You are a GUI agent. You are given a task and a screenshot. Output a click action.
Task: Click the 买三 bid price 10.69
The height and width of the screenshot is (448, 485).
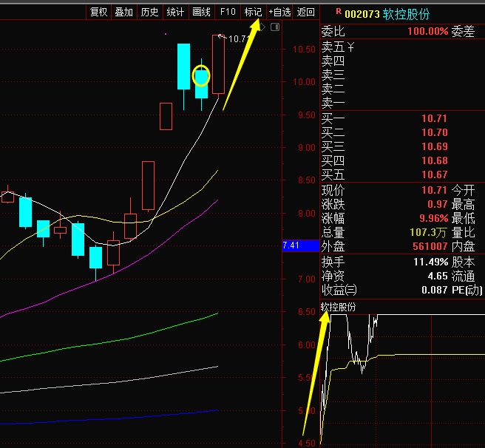(x=434, y=146)
